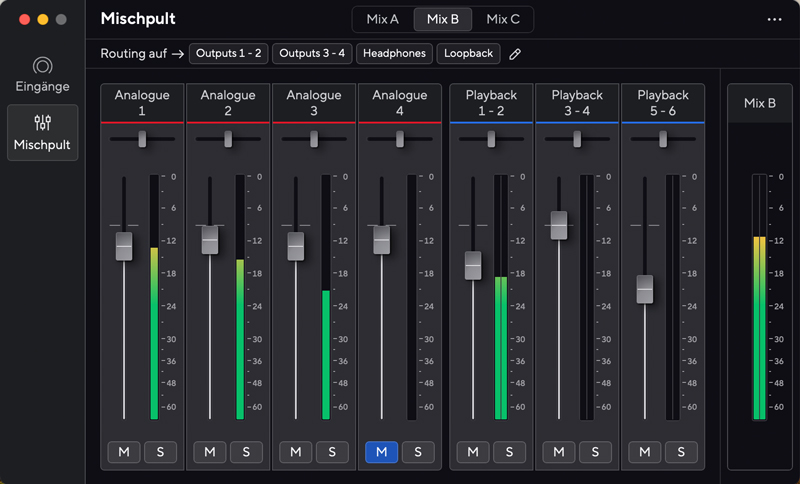This screenshot has width=800, height=484.
Task: Click the pencil edit routing icon
Action: pos(515,54)
